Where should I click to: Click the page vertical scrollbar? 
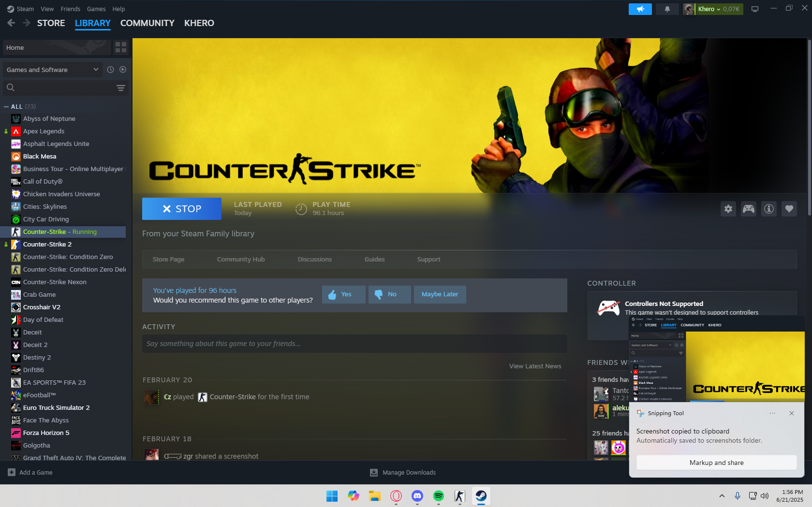[x=809, y=145]
